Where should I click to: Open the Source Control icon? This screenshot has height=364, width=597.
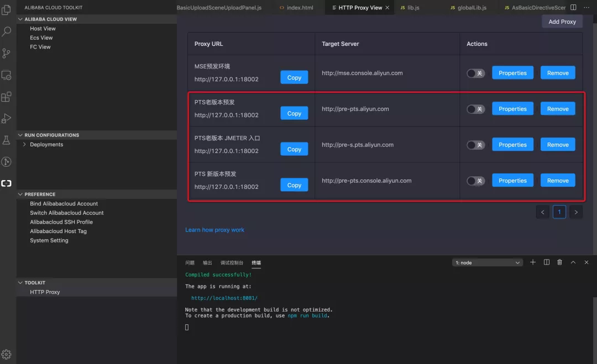tap(7, 53)
